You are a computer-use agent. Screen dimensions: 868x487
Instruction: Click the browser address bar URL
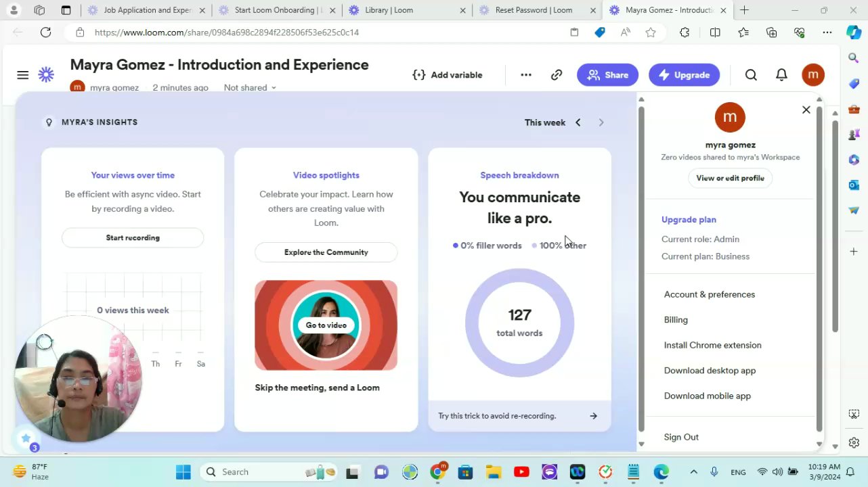click(227, 32)
